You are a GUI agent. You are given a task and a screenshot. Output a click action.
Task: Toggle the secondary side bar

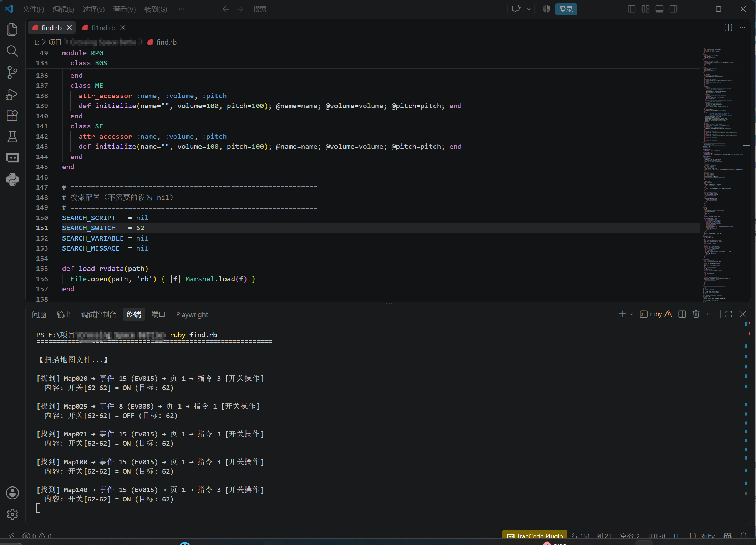674,9
